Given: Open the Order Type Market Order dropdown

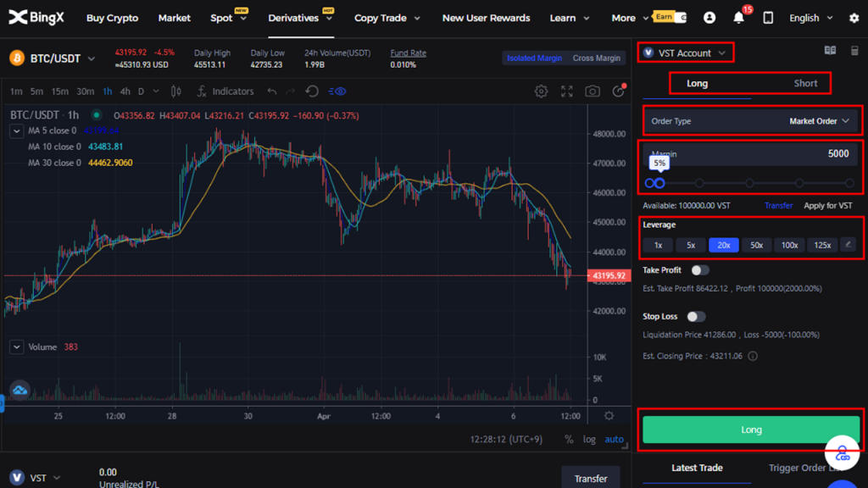Looking at the screenshot, I should (x=752, y=121).
